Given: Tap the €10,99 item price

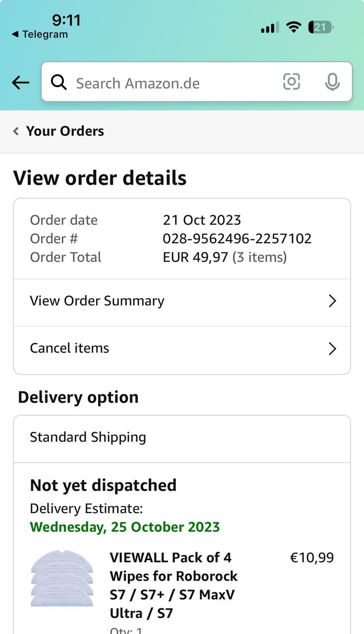Looking at the screenshot, I should point(312,558).
